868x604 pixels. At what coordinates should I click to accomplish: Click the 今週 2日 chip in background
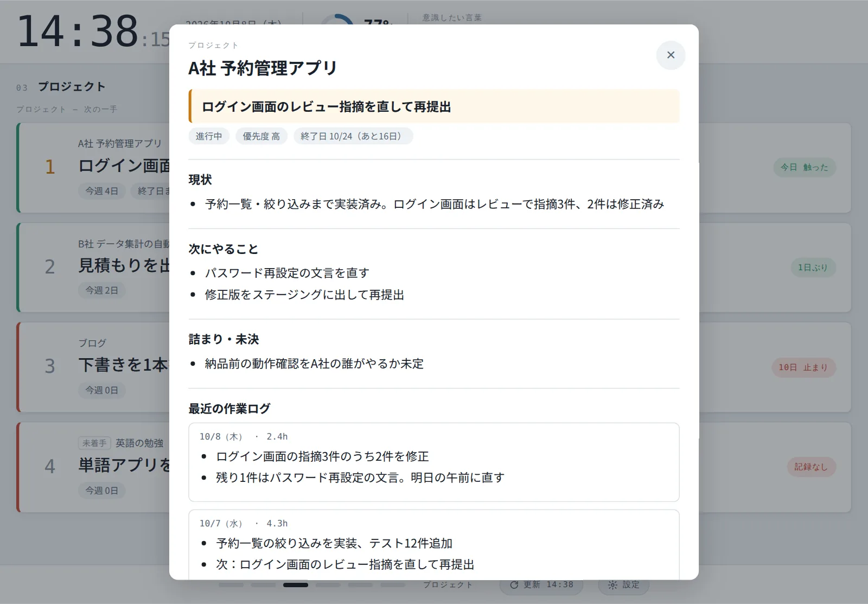(101, 290)
